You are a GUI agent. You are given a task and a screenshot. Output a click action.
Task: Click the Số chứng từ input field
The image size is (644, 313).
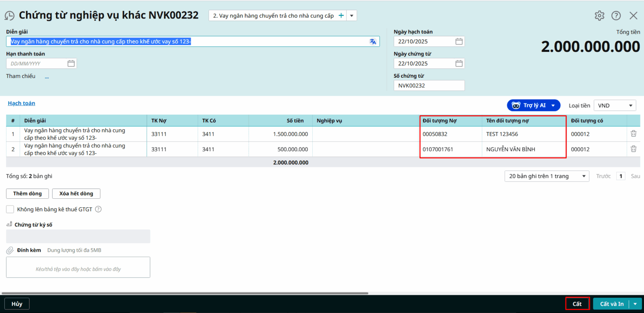point(429,86)
